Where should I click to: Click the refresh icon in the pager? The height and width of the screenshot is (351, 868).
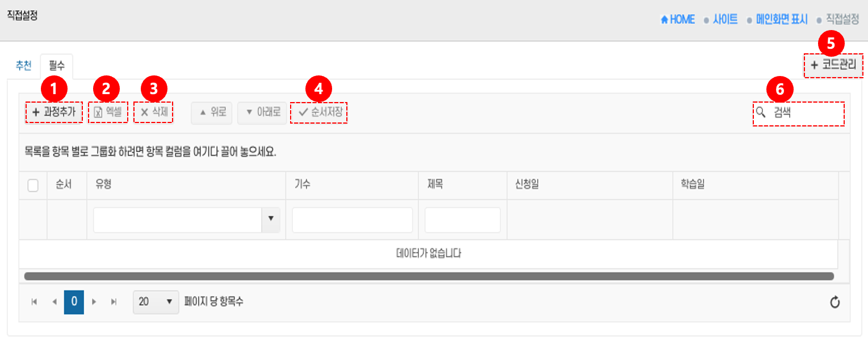coord(835,302)
